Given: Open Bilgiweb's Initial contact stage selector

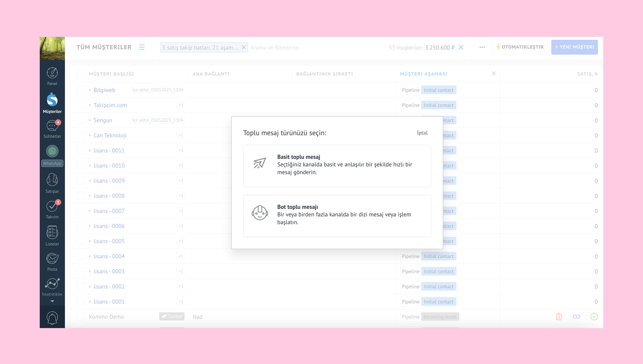Looking at the screenshot, I should point(439,90).
